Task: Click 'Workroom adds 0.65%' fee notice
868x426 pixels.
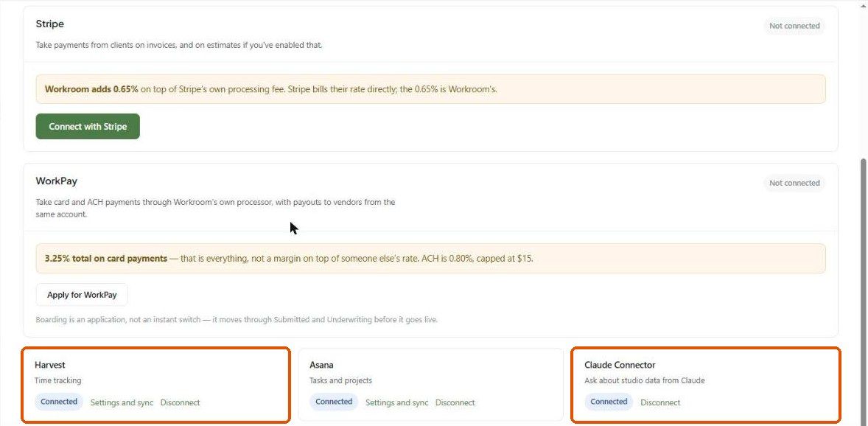Action: click(x=430, y=89)
